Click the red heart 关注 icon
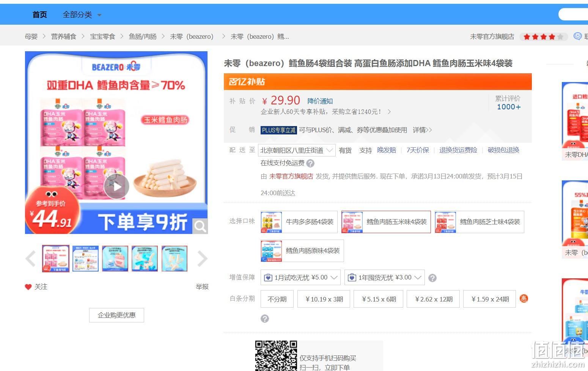This screenshot has height=371, width=588. pos(28,287)
